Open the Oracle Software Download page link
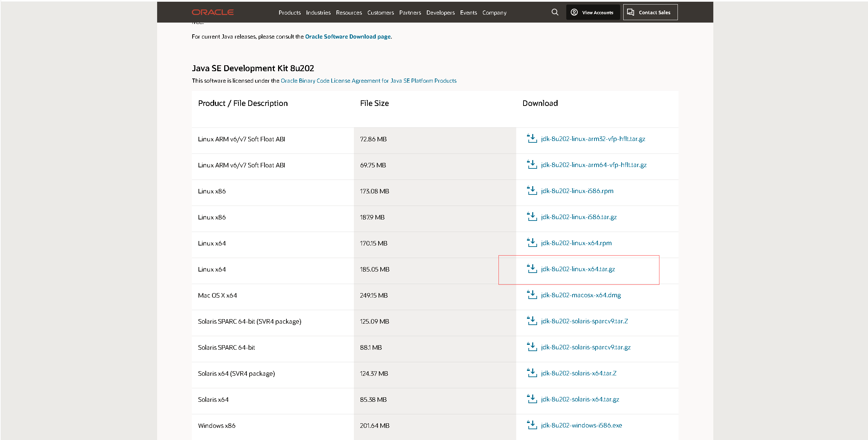 coord(348,36)
